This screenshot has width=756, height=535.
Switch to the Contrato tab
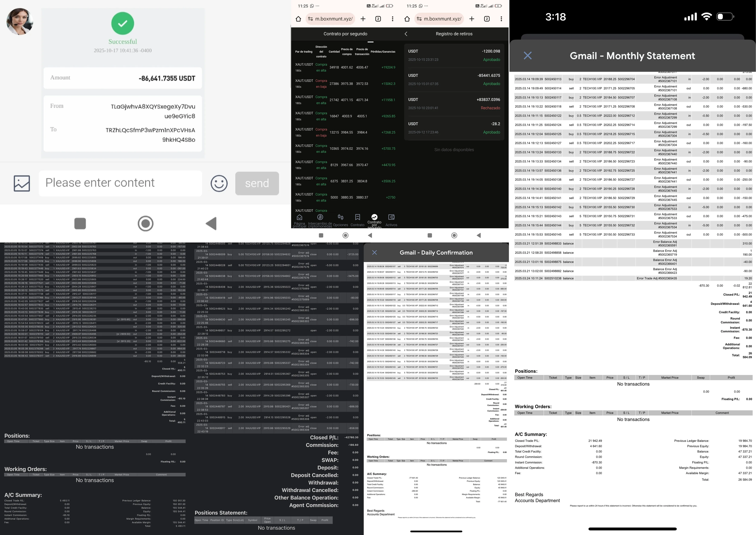[357, 220]
